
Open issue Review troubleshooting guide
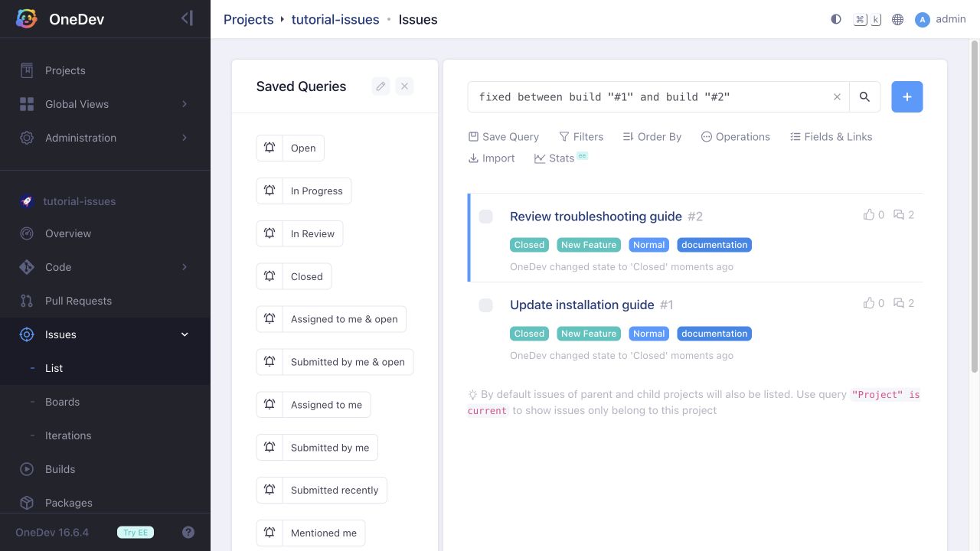(596, 217)
